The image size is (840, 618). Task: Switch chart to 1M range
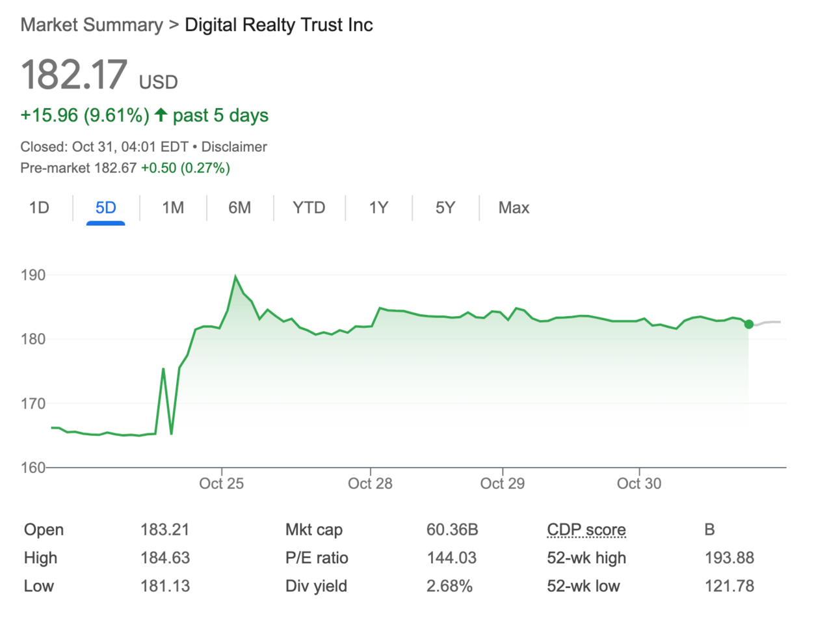[173, 208]
